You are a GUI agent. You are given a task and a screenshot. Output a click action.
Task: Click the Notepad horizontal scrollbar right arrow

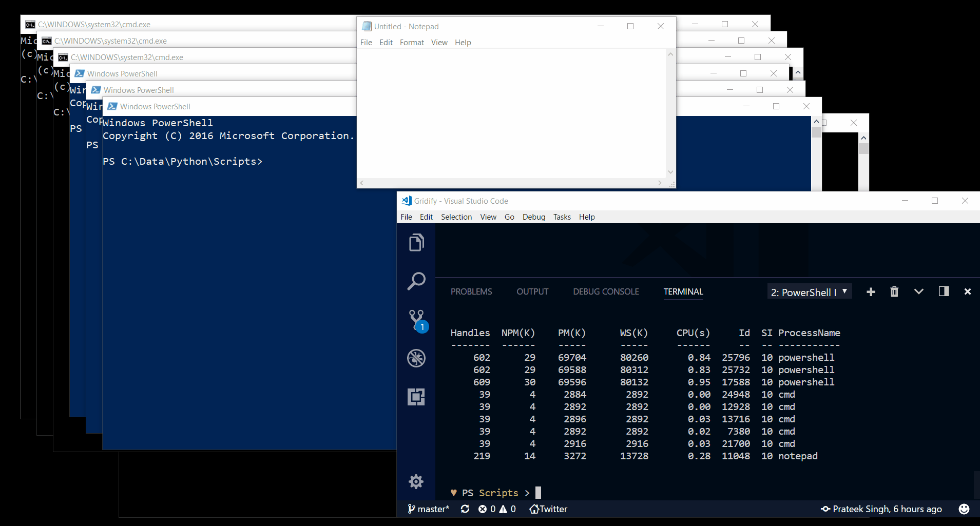point(660,183)
